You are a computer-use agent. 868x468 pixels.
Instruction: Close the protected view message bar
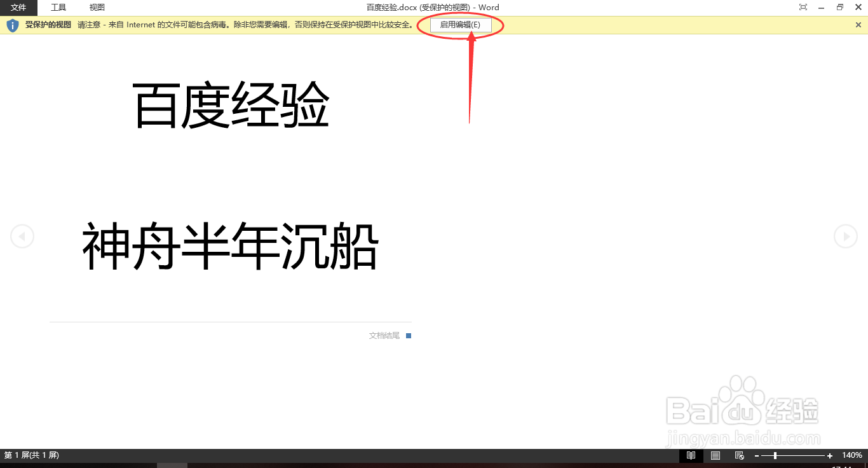858,25
